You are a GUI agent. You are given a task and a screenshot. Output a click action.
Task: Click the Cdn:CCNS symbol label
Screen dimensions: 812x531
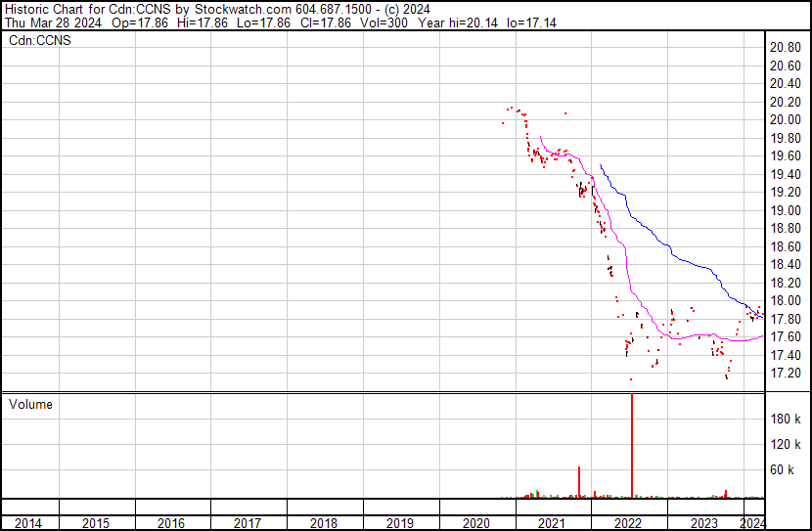coord(40,40)
